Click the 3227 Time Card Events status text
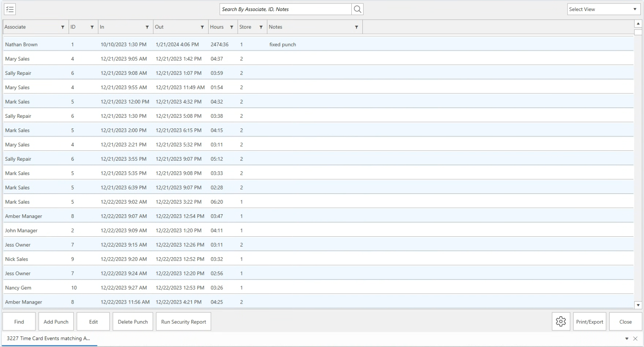 pyautogui.click(x=48, y=338)
